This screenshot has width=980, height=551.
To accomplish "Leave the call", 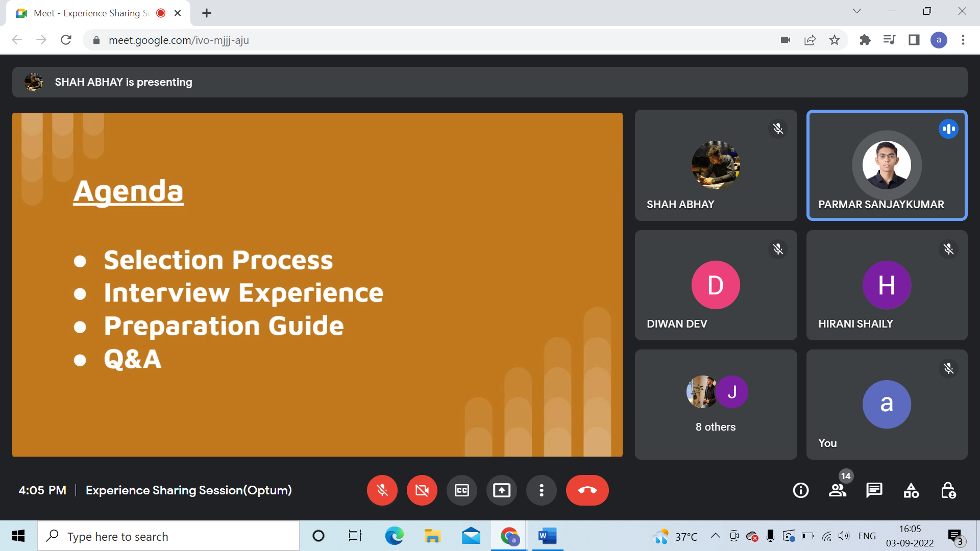I will 587,490.
